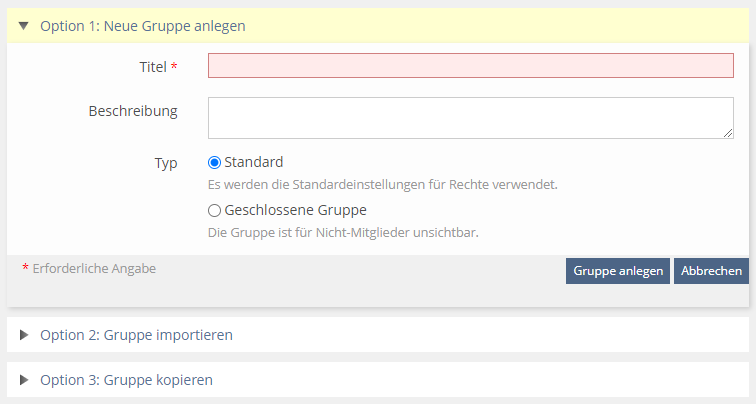Click the red required asterisk beside Titel
The image size is (756, 404).
pyautogui.click(x=175, y=67)
